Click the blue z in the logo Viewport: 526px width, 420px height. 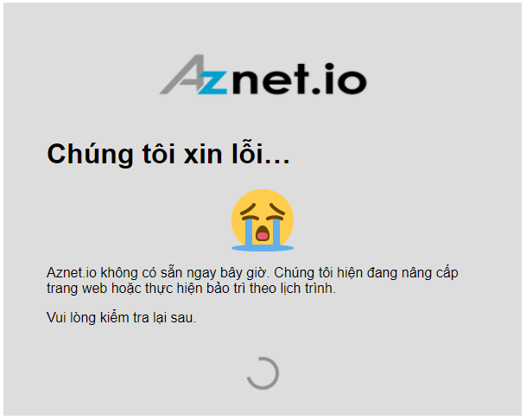tap(212, 83)
